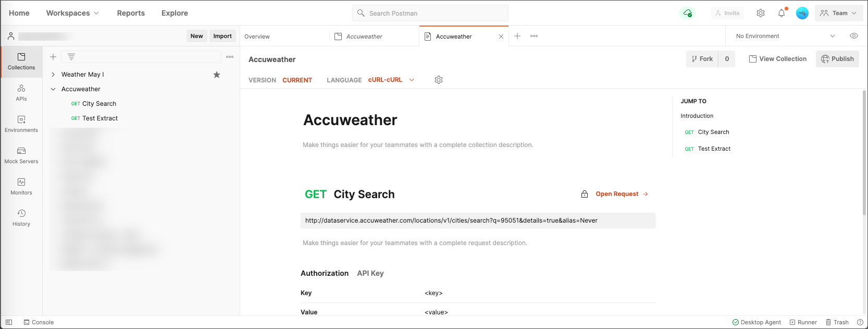Click the user avatar icon

click(802, 13)
